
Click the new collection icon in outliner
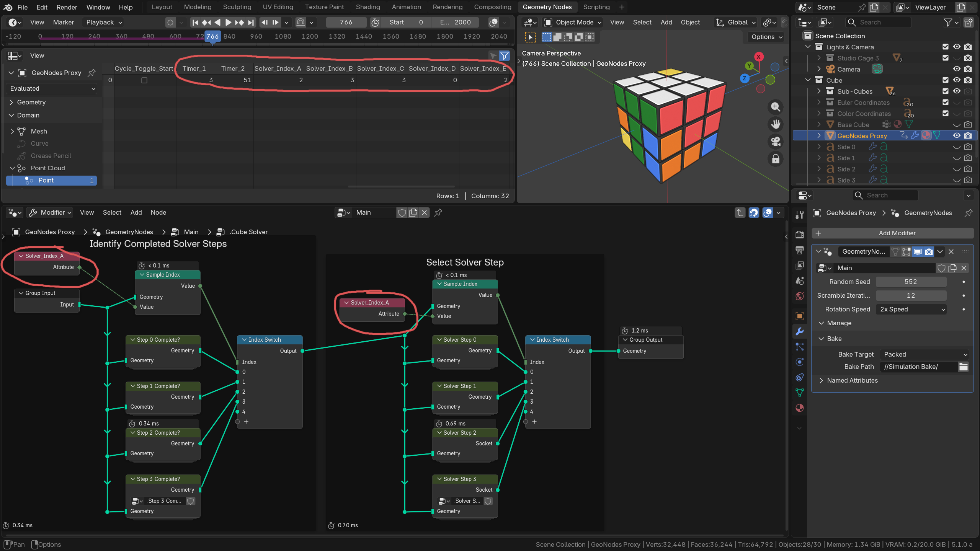click(969, 23)
